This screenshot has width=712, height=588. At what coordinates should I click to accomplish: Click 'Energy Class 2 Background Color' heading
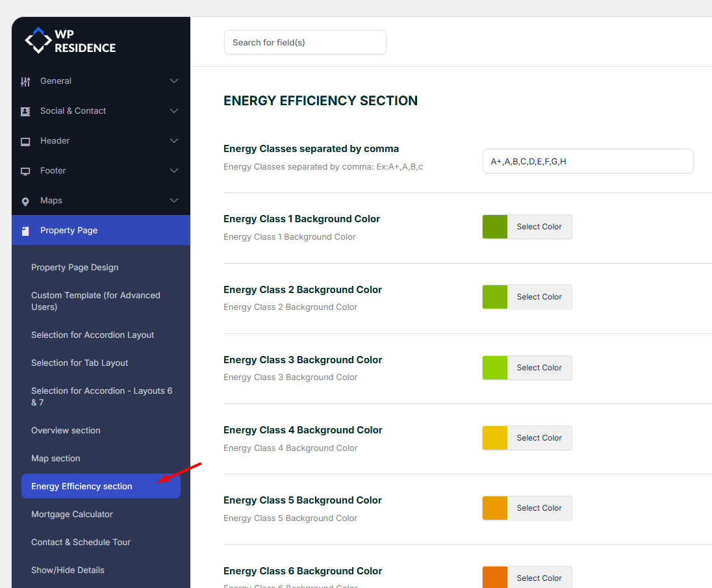point(303,290)
